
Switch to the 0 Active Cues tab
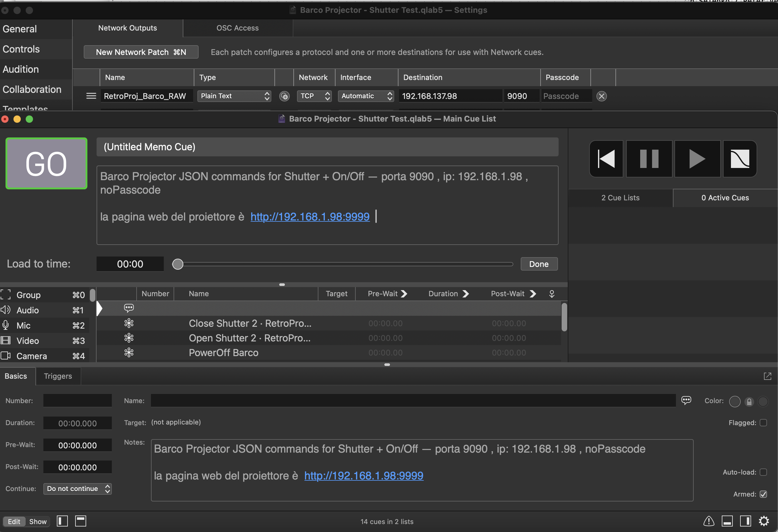(725, 198)
